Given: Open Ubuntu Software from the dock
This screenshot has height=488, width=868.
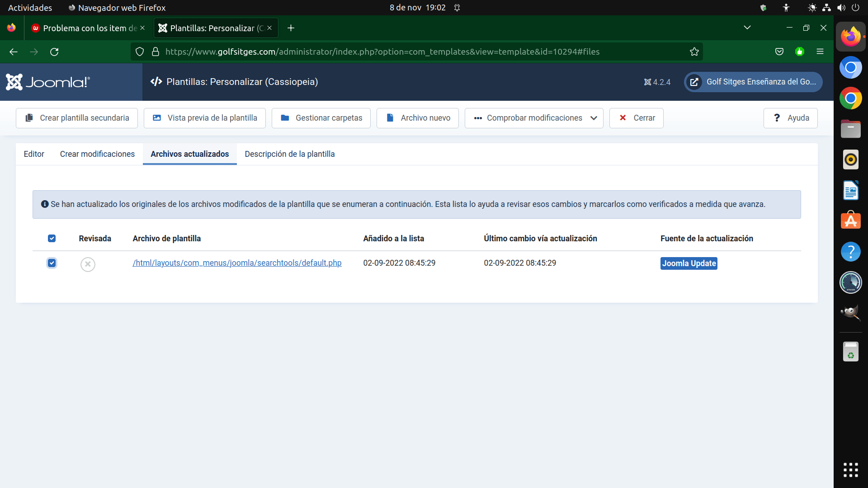Looking at the screenshot, I should coord(850,221).
